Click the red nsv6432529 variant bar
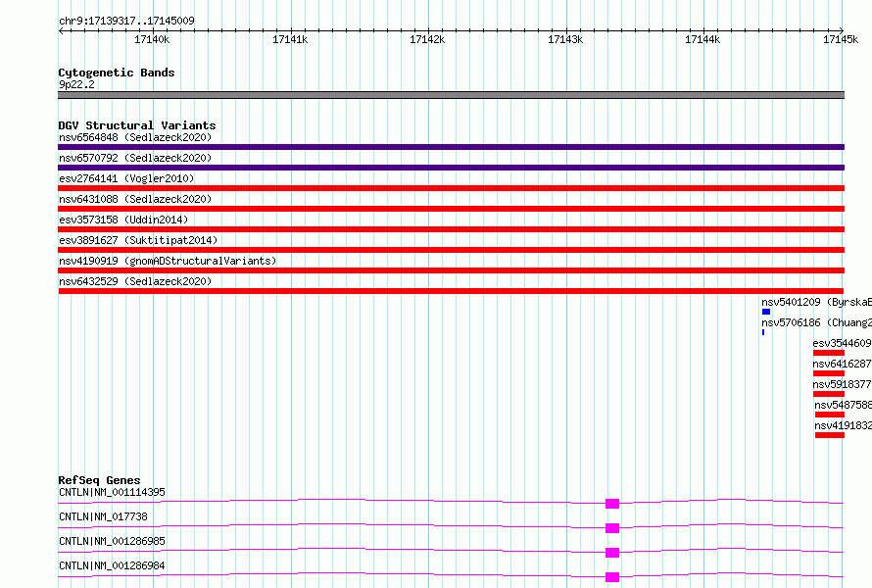 pyautogui.click(x=451, y=291)
